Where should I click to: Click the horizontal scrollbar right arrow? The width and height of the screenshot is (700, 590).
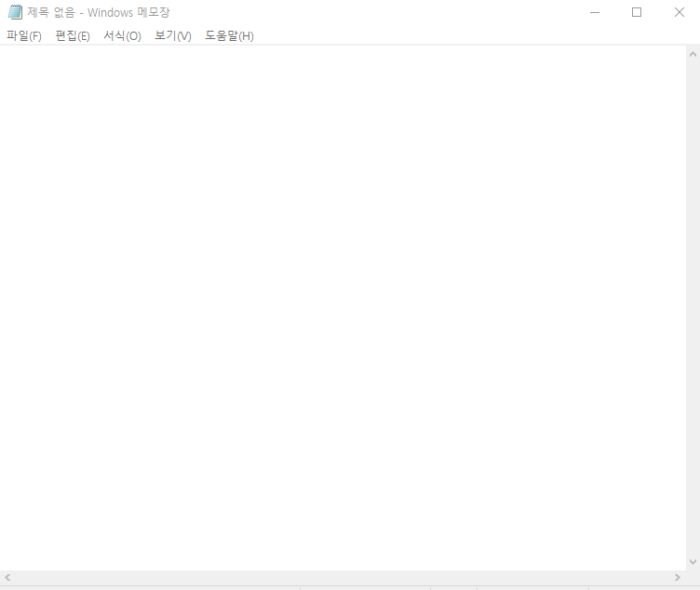tap(678, 578)
